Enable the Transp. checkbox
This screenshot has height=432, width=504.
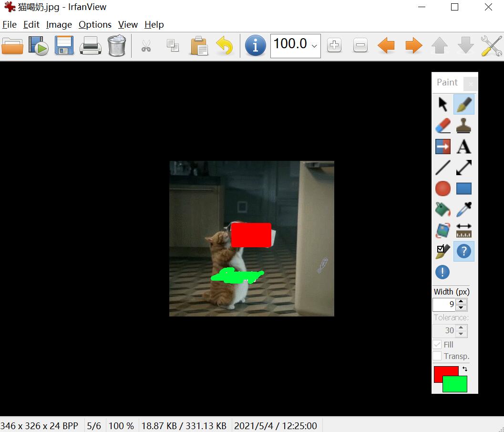[x=437, y=356]
